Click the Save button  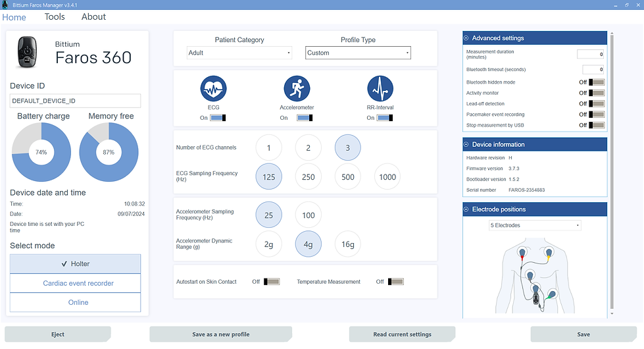[x=583, y=335]
